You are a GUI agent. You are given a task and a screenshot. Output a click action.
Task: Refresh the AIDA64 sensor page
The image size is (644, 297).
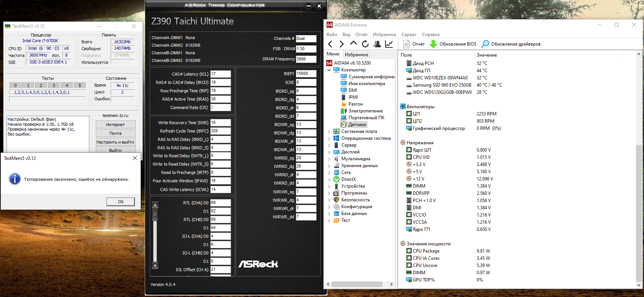tap(365, 44)
